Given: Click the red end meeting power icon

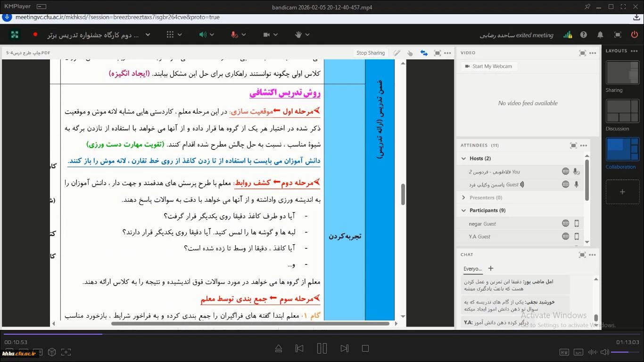Looking at the screenshot, I should [634, 35].
